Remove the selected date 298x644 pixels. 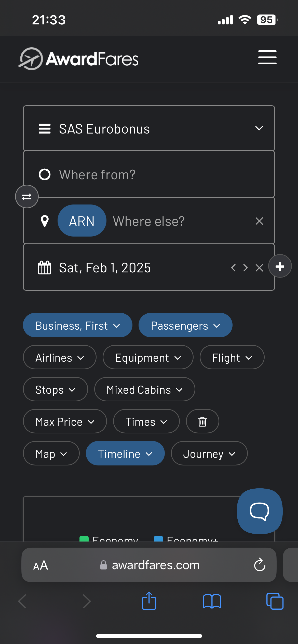259,268
